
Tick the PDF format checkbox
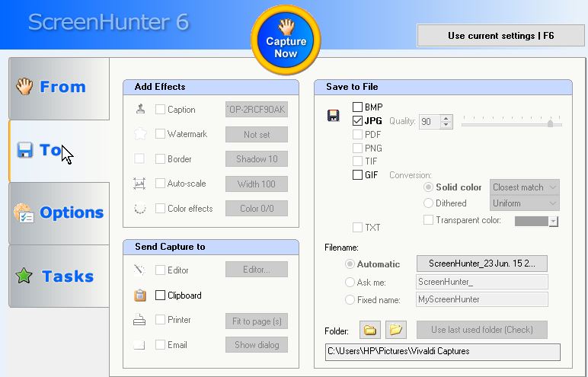tap(357, 134)
